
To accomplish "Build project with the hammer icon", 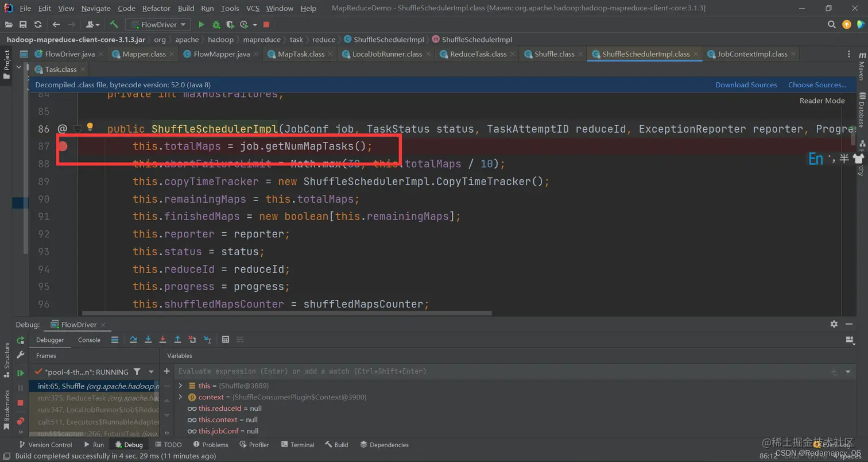I will [114, 25].
